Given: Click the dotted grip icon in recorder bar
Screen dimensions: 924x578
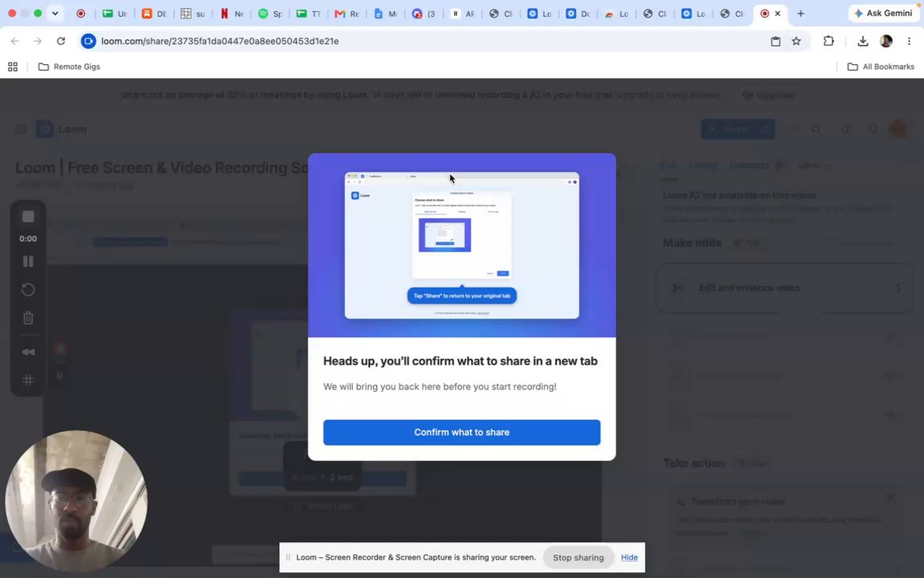Looking at the screenshot, I should (28, 381).
